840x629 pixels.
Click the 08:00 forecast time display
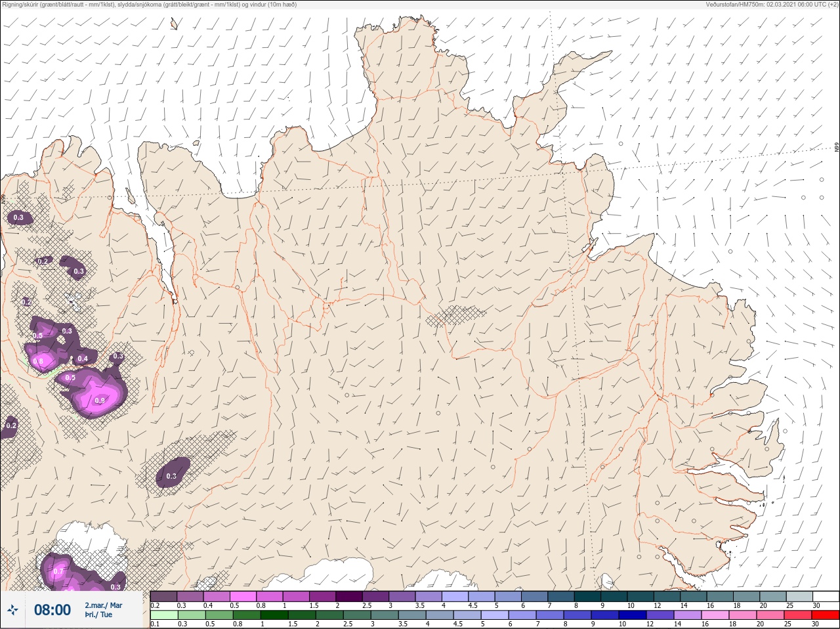pos(52,610)
